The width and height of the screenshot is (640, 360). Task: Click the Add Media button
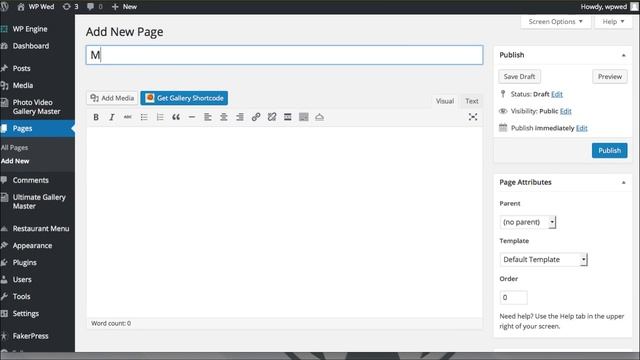tap(112, 98)
